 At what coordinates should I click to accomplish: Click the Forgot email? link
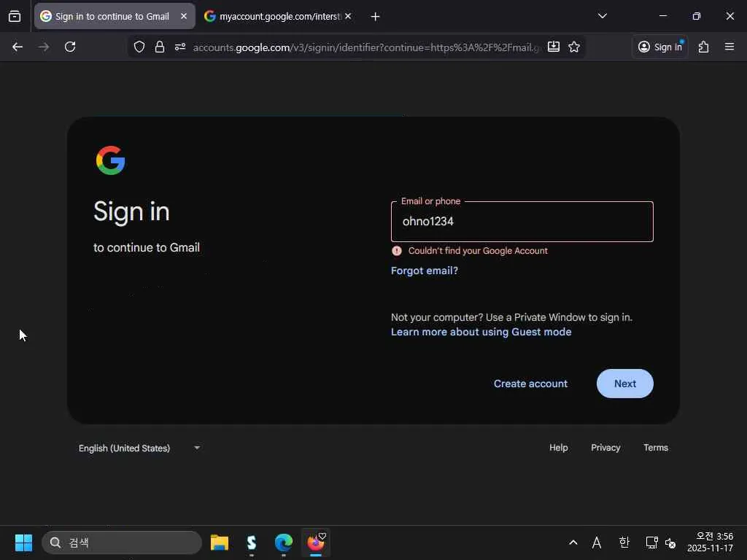pos(425,271)
